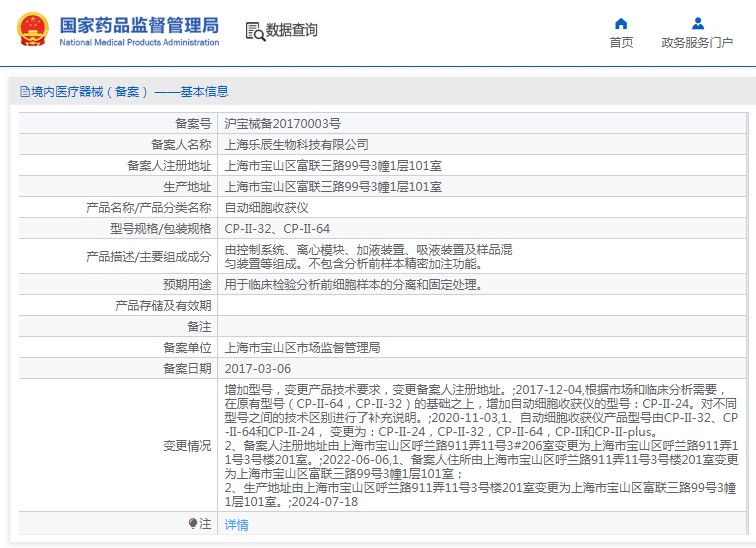Click the 产品存储及有效期 label
Screen dimensions: 756x548
(163, 306)
